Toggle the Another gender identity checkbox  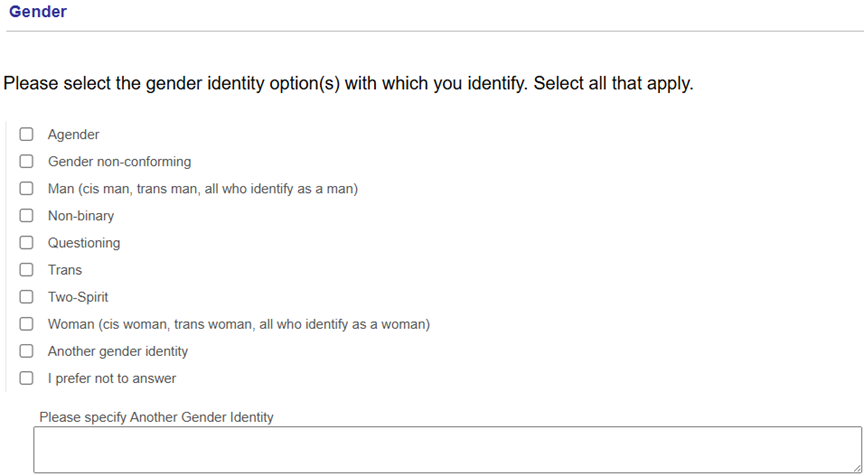click(x=26, y=351)
